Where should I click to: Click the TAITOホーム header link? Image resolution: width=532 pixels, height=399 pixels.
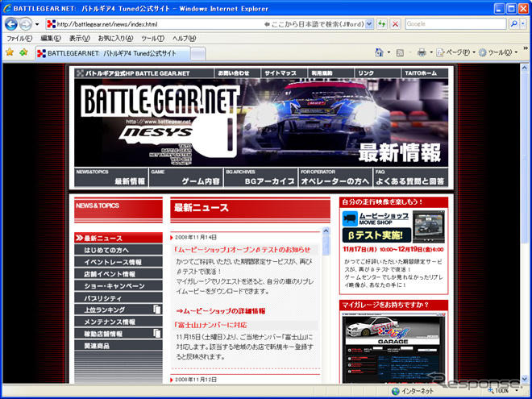coord(424,73)
